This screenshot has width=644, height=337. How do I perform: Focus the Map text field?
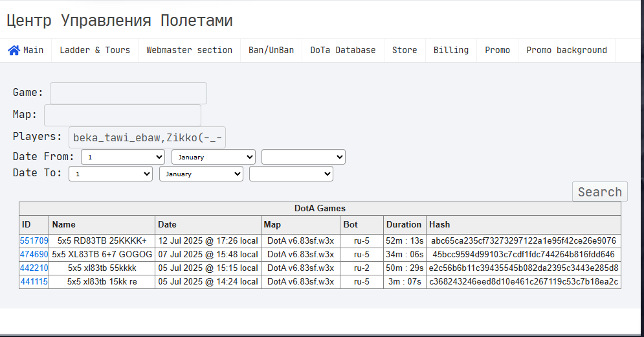[122, 115]
